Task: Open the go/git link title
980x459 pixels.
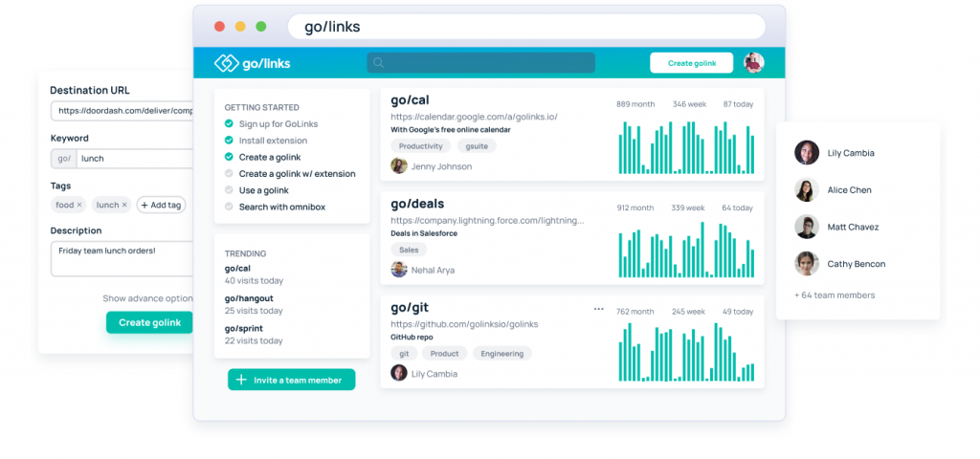Action: 410,307
